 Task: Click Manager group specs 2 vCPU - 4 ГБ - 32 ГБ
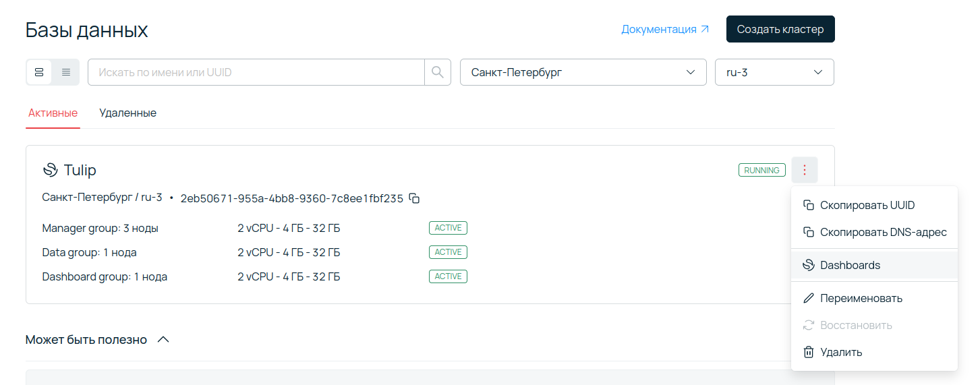(x=289, y=228)
